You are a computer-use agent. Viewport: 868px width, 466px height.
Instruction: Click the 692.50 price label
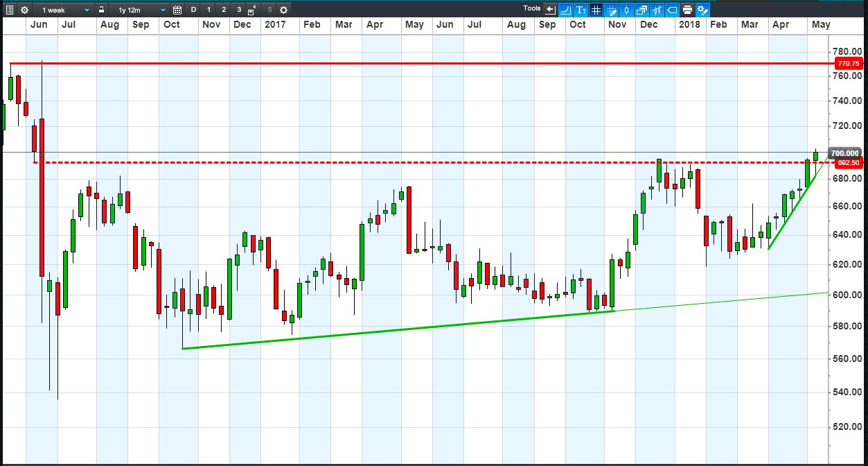848,163
